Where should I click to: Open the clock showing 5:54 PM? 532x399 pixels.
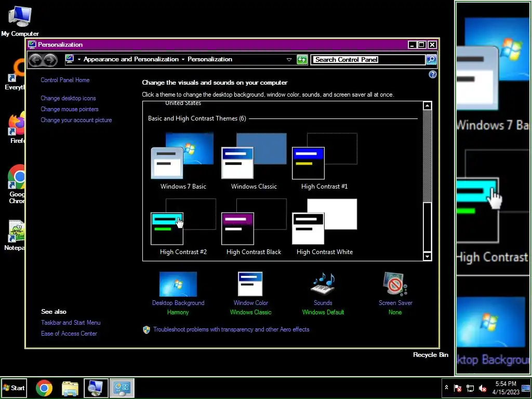click(506, 388)
